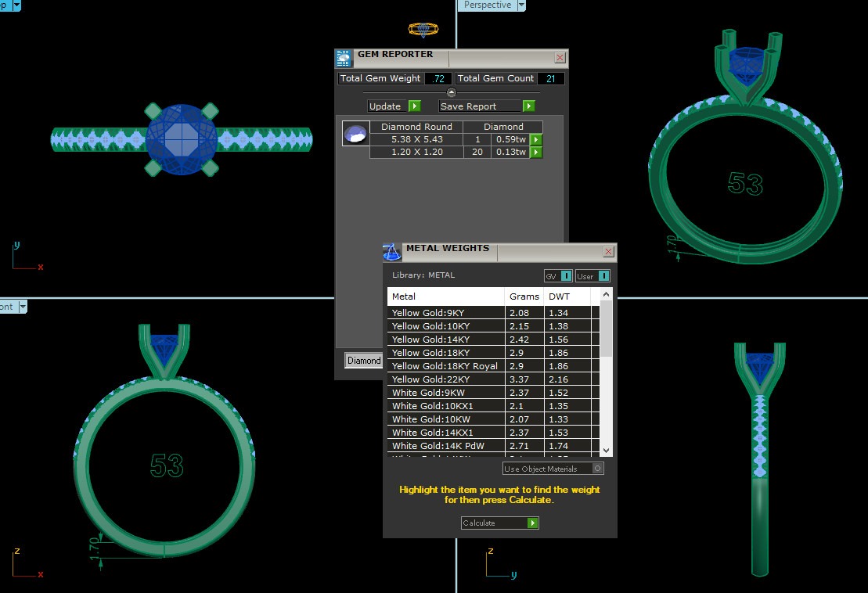This screenshot has height=593, width=868.
Task: Open the Perspective viewport dropdown arrow
Action: tap(521, 5)
